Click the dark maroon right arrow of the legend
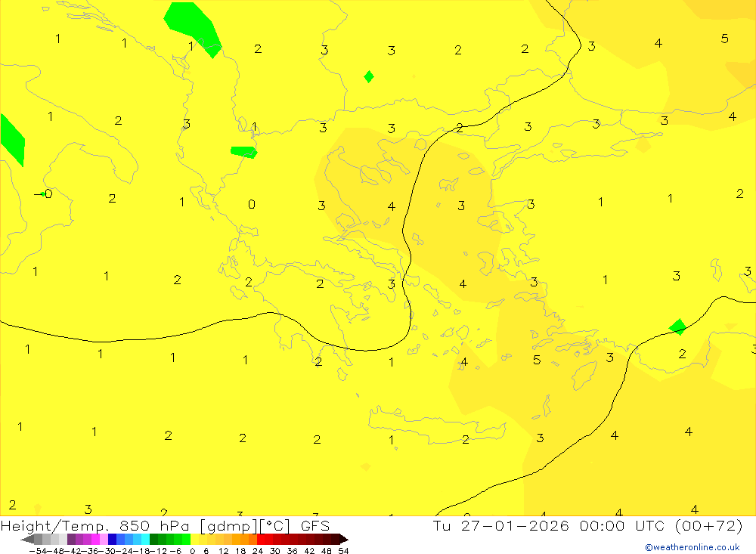 tap(344, 540)
